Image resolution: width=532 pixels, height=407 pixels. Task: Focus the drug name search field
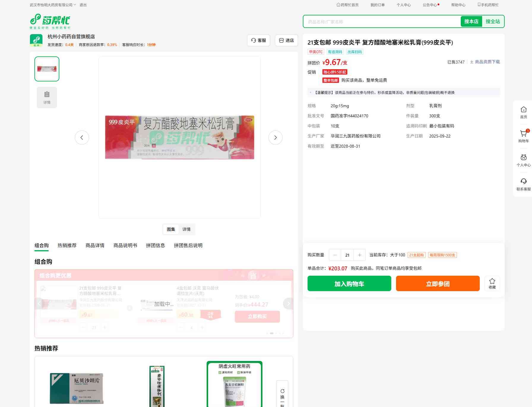tap(382, 22)
